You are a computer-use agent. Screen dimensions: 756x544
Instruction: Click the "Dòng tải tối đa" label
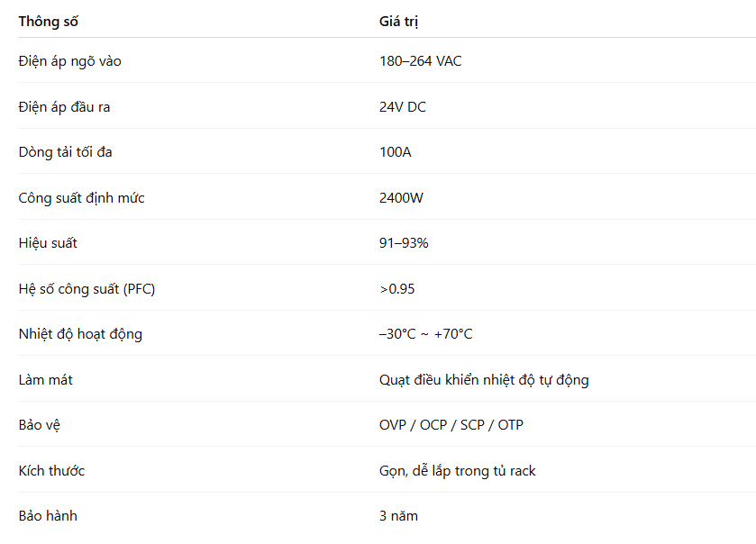pyautogui.click(x=65, y=152)
